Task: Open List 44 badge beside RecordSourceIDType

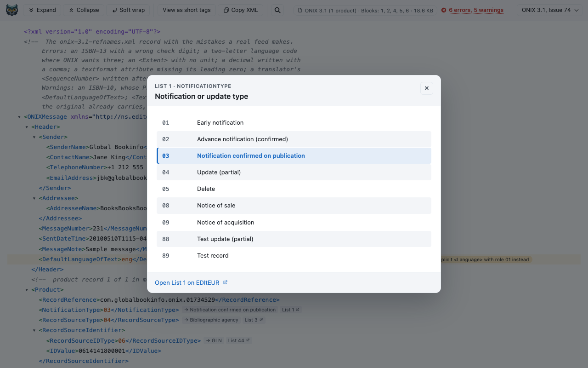Action: pos(239,341)
